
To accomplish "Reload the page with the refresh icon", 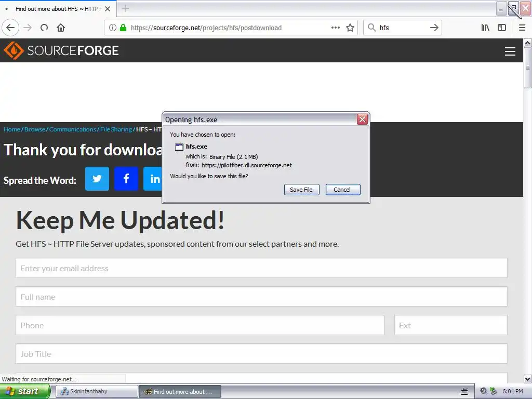I will [x=44, y=28].
